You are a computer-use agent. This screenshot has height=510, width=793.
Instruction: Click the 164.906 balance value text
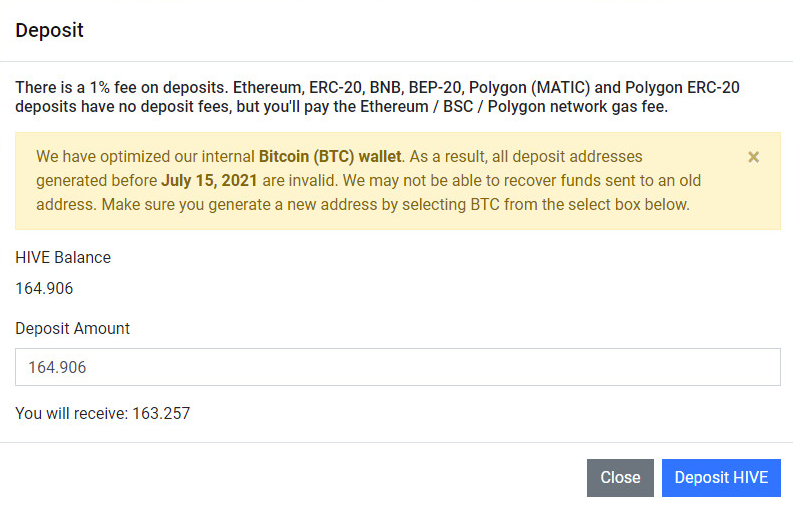coord(44,289)
